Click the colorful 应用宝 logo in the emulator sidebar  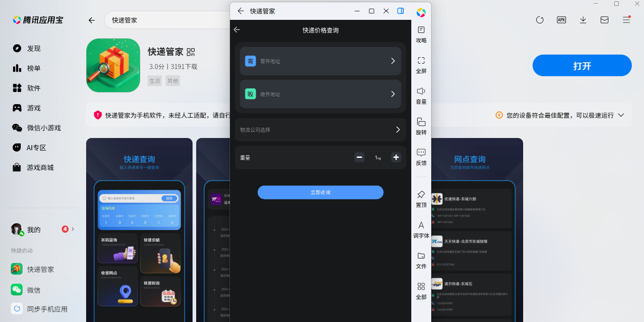point(421,13)
